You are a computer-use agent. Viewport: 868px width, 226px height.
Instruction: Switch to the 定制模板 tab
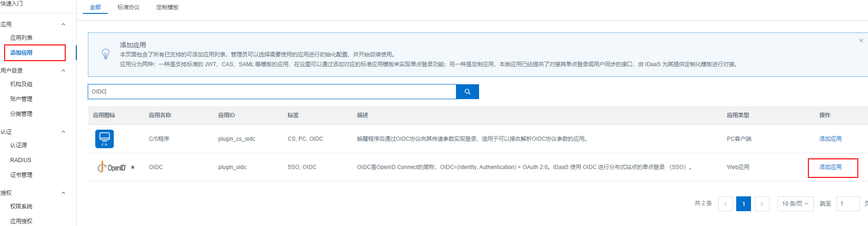167,7
